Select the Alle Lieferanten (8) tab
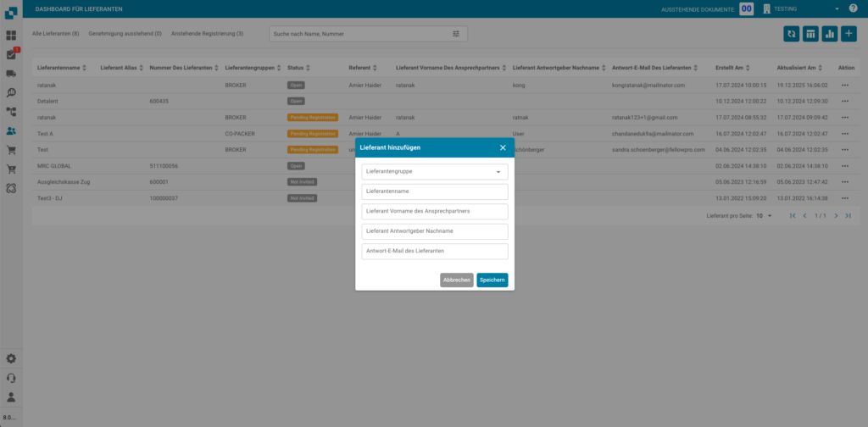This screenshot has height=427, width=868. pyautogui.click(x=55, y=34)
